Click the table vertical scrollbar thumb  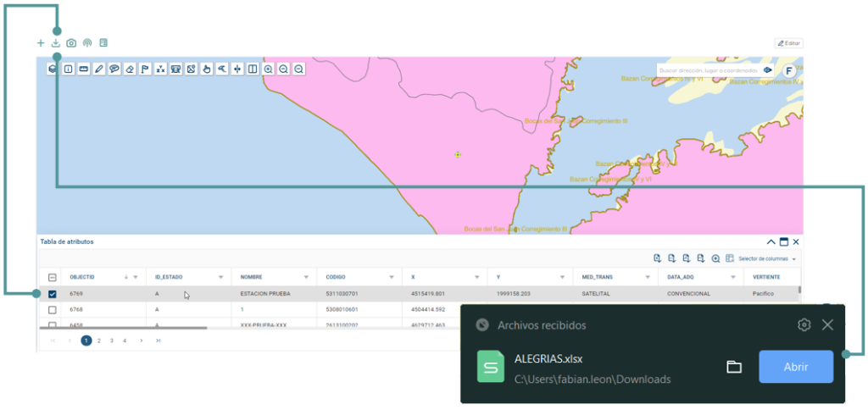pyautogui.click(x=798, y=290)
